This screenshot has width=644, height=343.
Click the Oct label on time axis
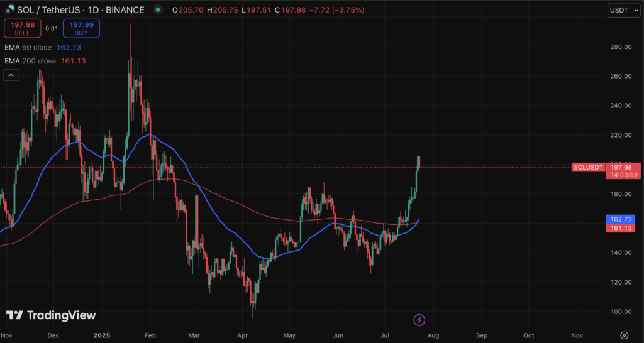[529, 335]
